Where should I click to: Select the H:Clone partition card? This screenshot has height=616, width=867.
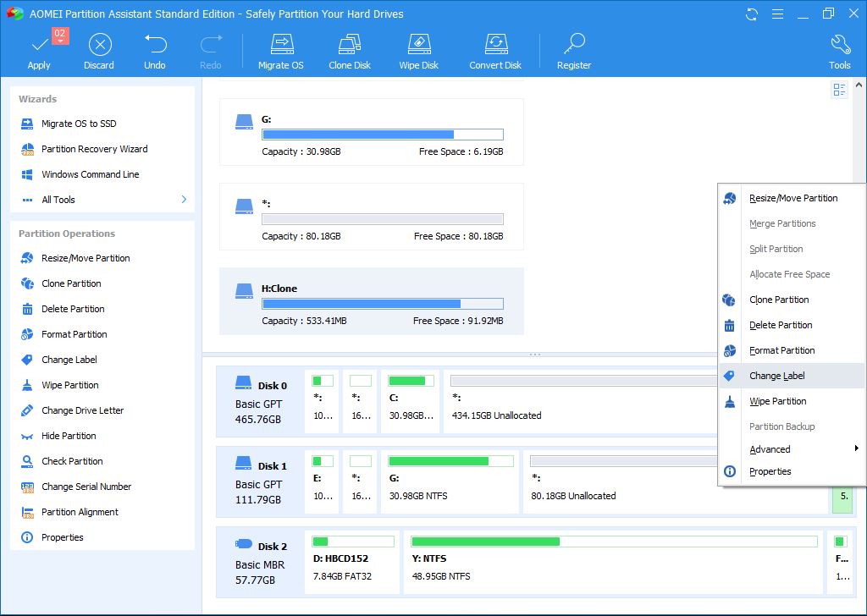click(x=371, y=301)
